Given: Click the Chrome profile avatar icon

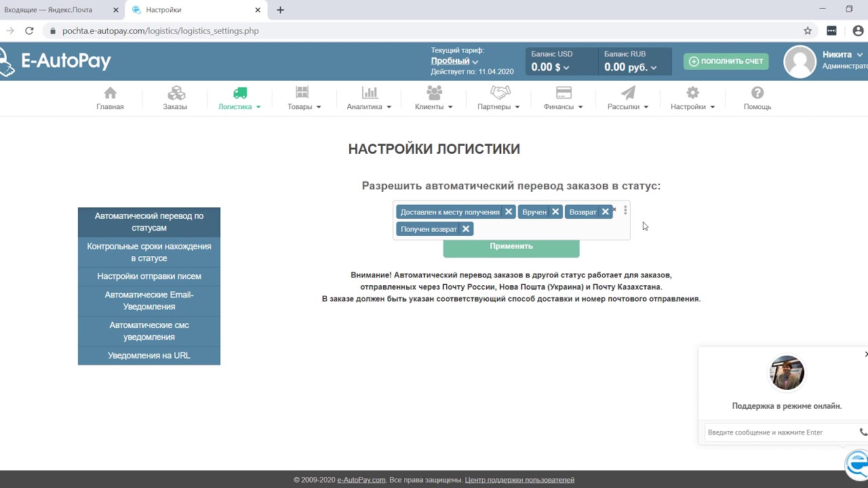Looking at the screenshot, I should coord(858,30).
